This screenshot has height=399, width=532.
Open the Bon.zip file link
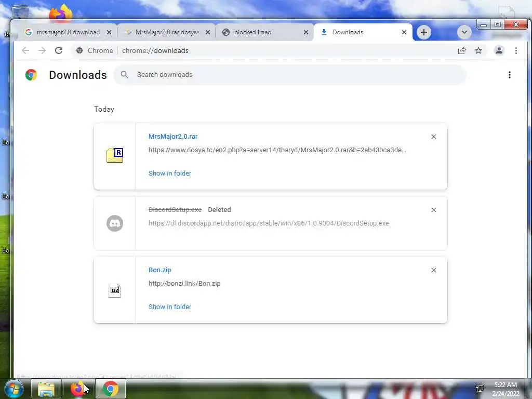[160, 270]
